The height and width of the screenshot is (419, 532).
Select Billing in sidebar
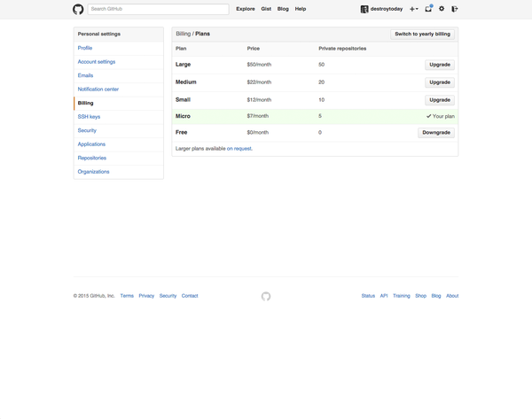point(85,103)
